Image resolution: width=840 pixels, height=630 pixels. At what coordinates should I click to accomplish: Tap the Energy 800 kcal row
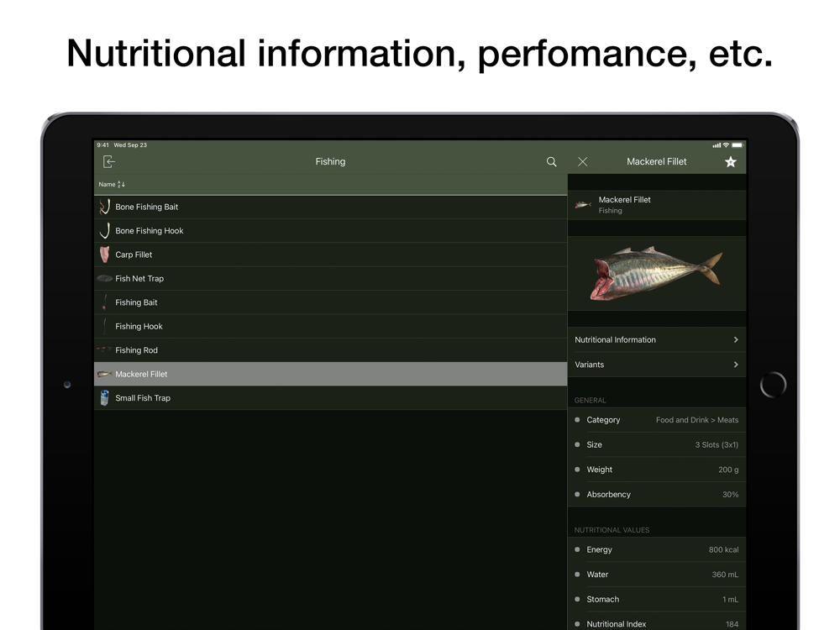[657, 549]
